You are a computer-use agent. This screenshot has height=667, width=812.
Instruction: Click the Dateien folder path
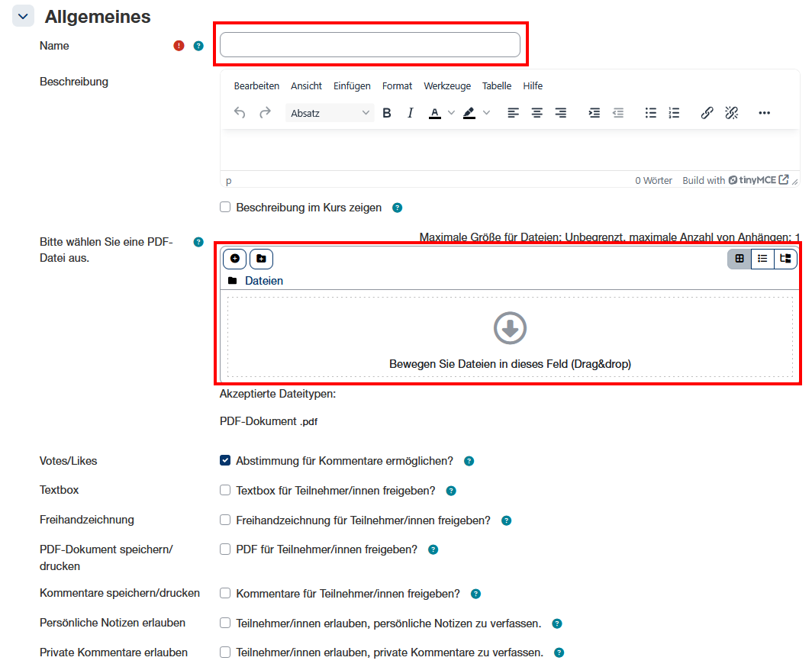(x=263, y=281)
